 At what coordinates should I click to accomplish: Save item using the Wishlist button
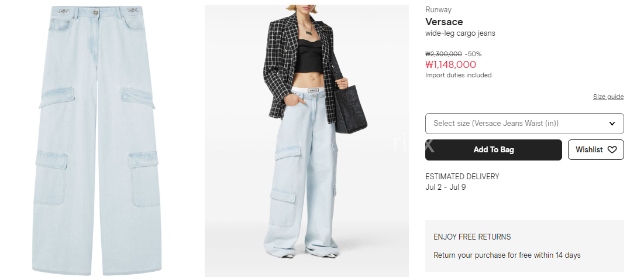[595, 149]
